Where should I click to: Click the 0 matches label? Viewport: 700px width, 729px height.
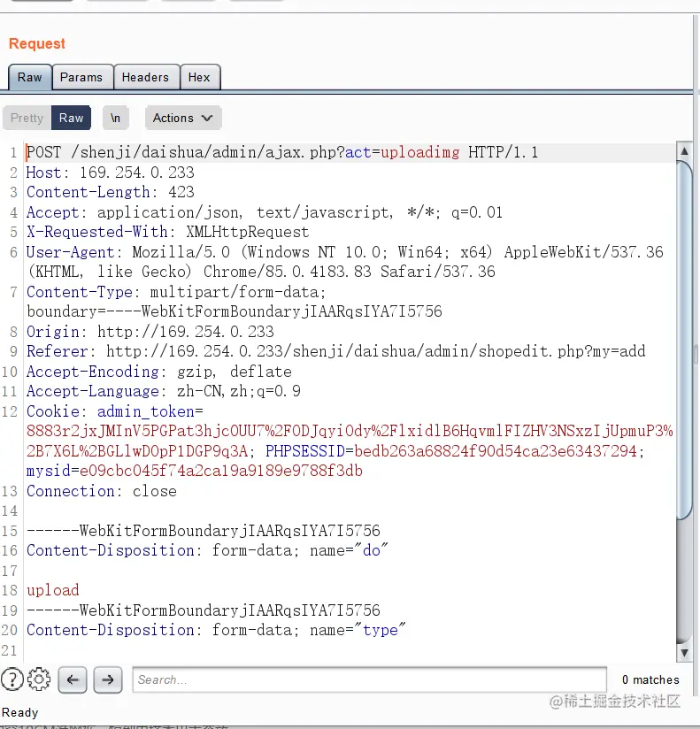[650, 679]
